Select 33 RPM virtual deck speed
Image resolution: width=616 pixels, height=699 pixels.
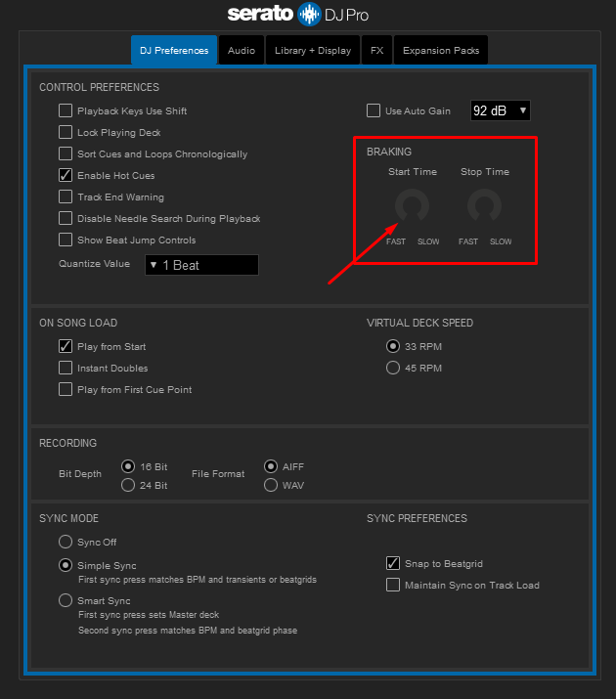click(x=393, y=346)
